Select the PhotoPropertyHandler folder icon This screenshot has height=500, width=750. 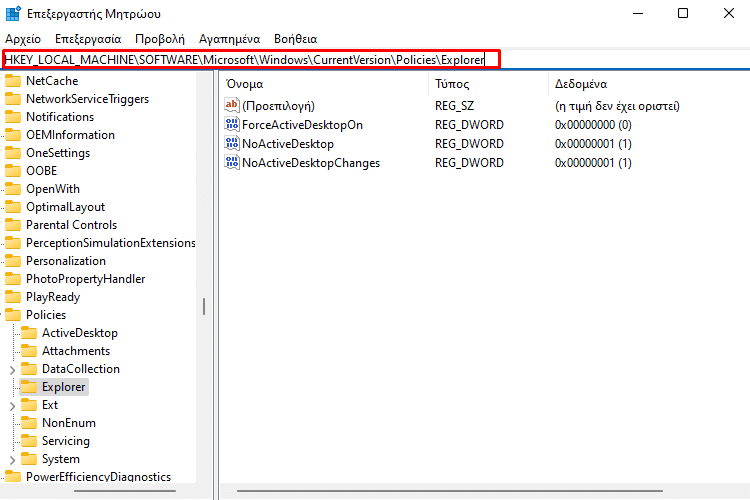pos(13,279)
